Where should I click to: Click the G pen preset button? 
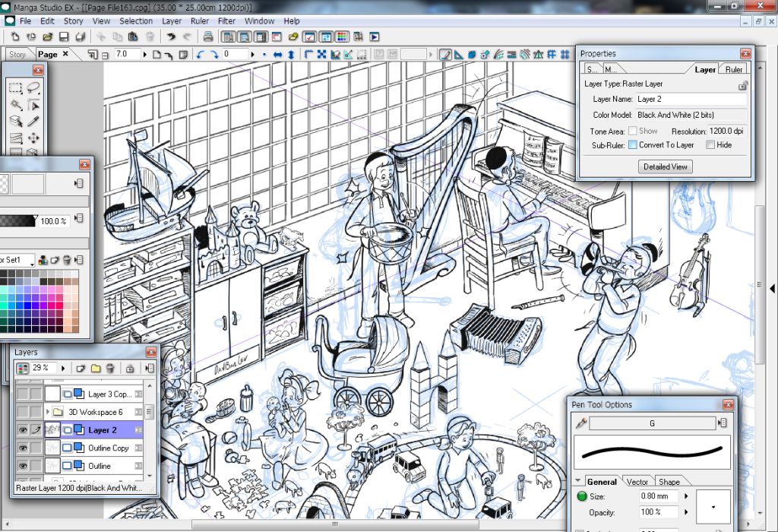(x=652, y=423)
